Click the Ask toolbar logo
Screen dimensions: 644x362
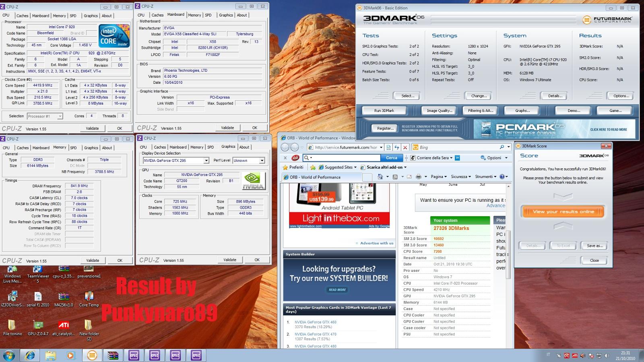(x=295, y=158)
